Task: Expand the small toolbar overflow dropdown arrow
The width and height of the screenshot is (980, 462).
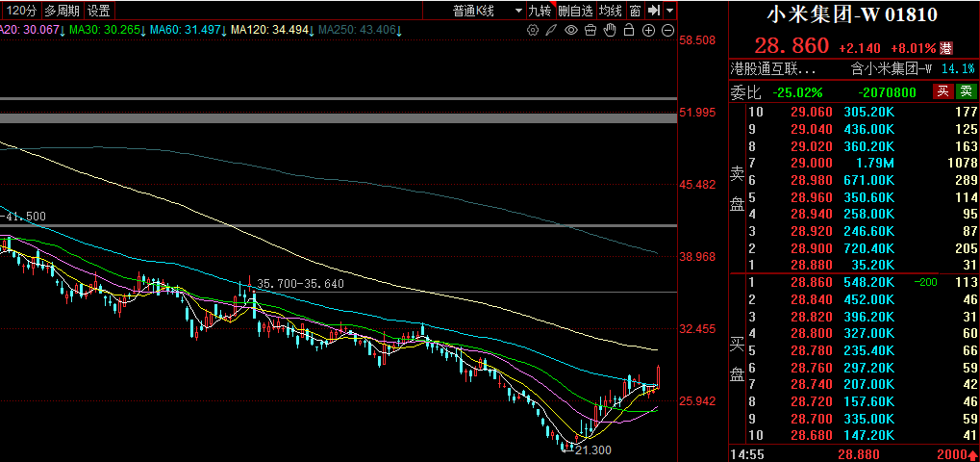Action: click(670, 10)
